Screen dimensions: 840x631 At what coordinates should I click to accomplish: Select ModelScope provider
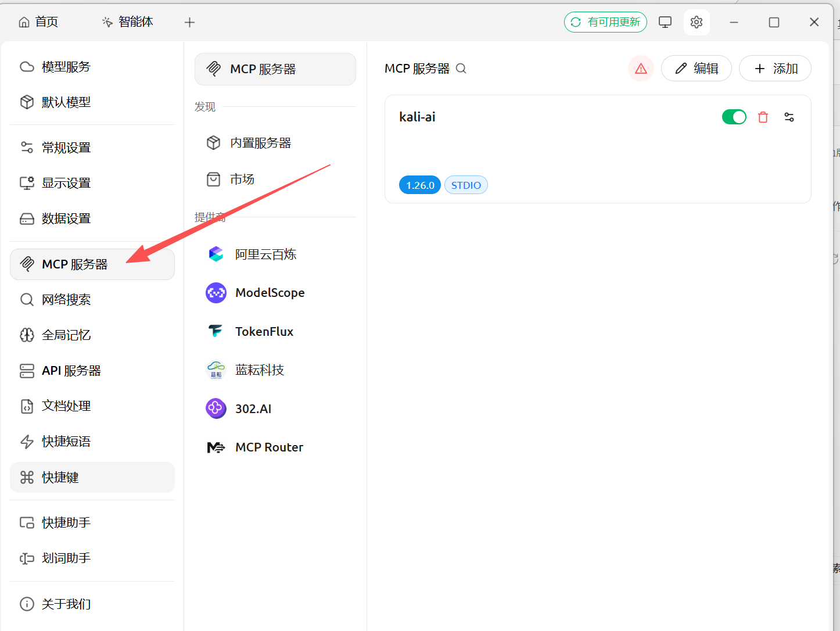[275, 293]
